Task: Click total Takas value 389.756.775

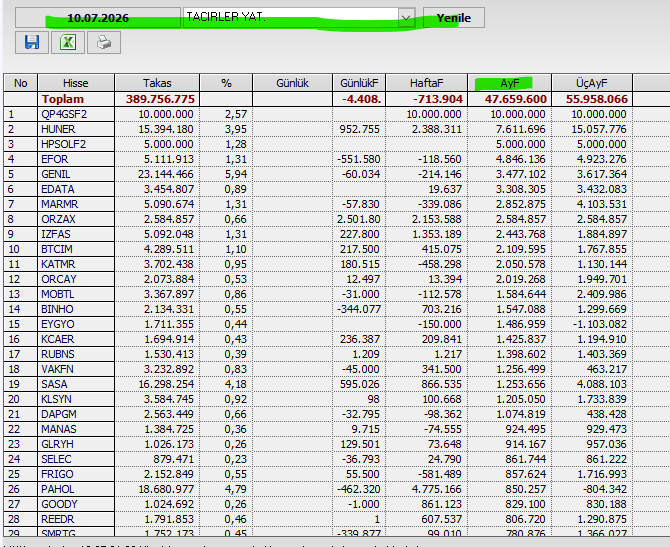Action: (x=160, y=99)
